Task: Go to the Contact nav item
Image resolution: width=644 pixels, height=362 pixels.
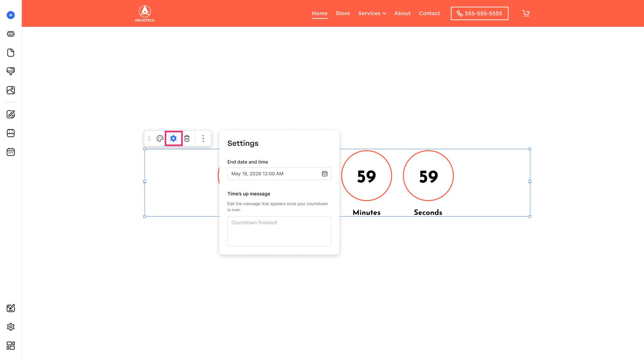Action: coord(429,13)
